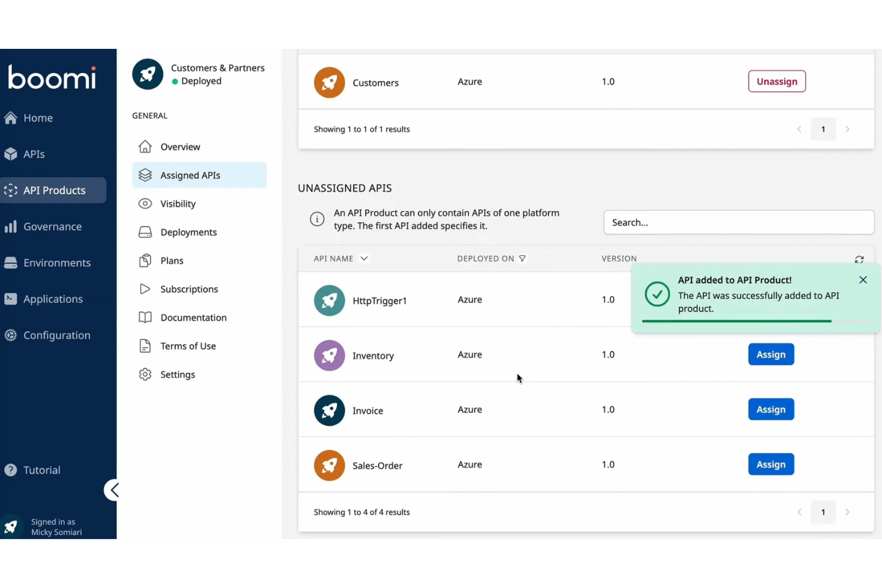
Task: Click the API Products sidebar icon
Action: click(x=10, y=190)
